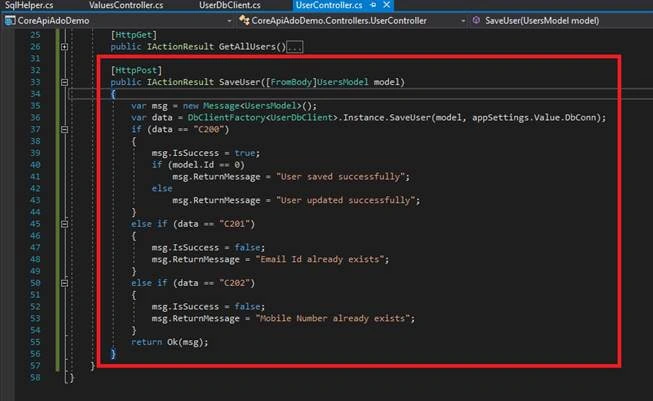
Task: Close the UserController.cs tab
Action: [386, 5]
